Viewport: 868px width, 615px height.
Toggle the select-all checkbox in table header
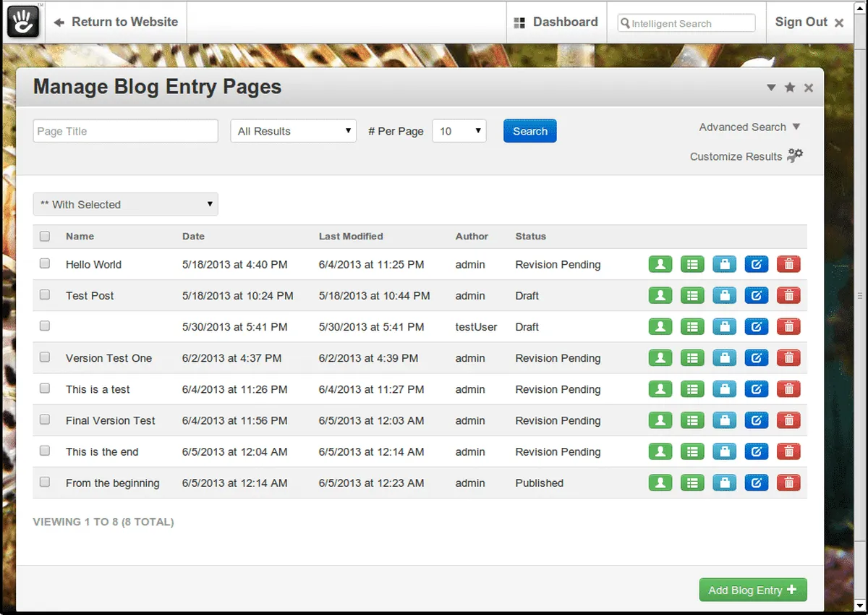click(45, 236)
